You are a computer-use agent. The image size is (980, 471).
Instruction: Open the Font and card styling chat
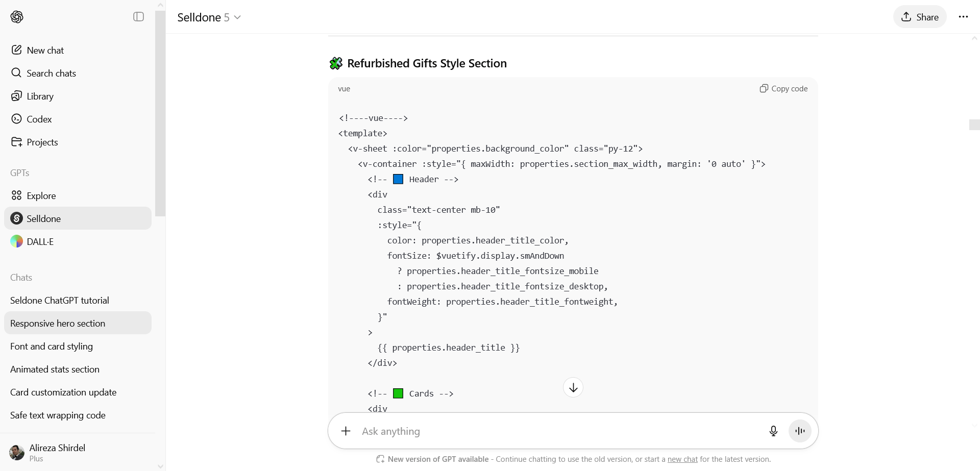tap(78, 346)
